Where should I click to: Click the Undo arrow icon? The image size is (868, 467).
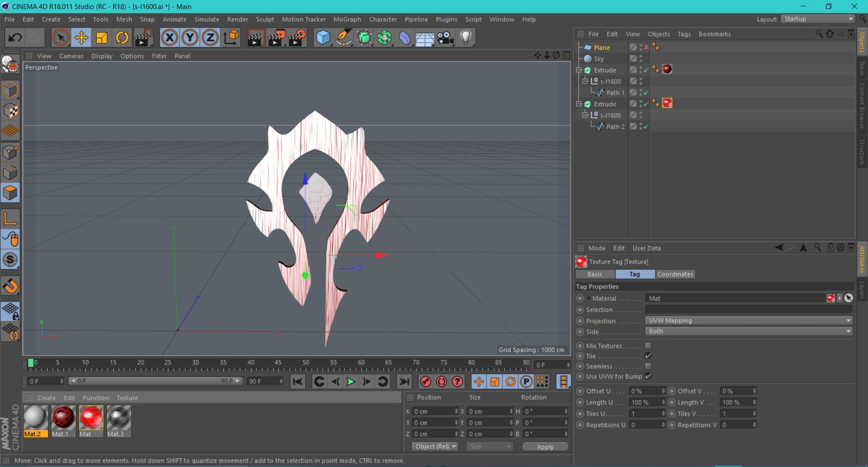pos(15,38)
